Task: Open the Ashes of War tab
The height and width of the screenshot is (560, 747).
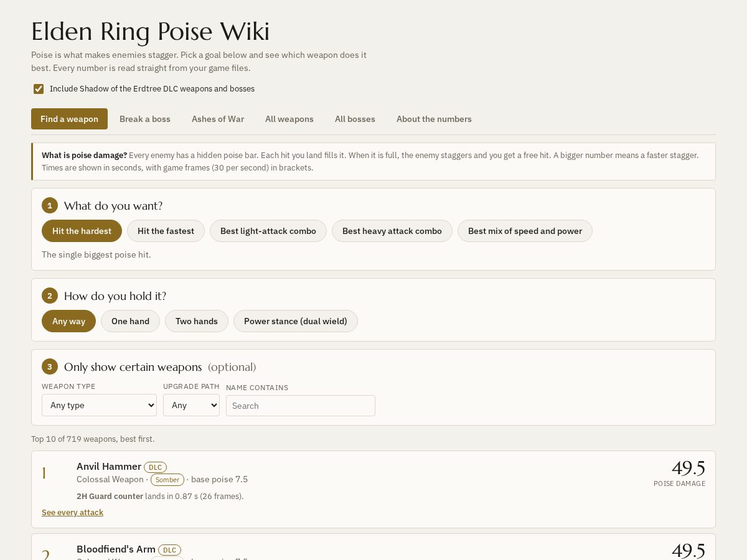Action: point(218,119)
